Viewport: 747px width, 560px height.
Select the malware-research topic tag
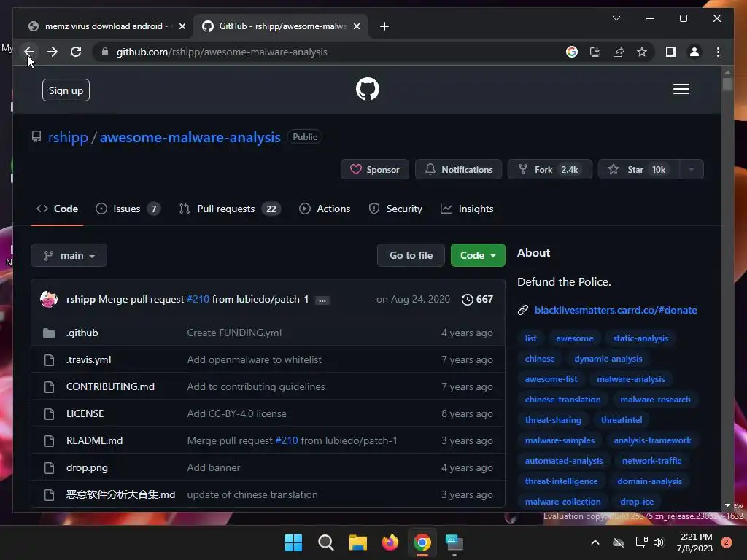click(x=655, y=400)
